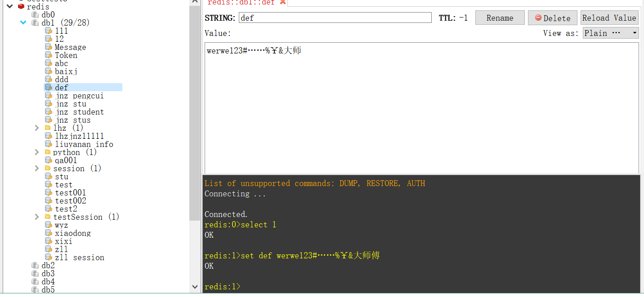
Task: Click the db3 database icon
Action: point(35,274)
